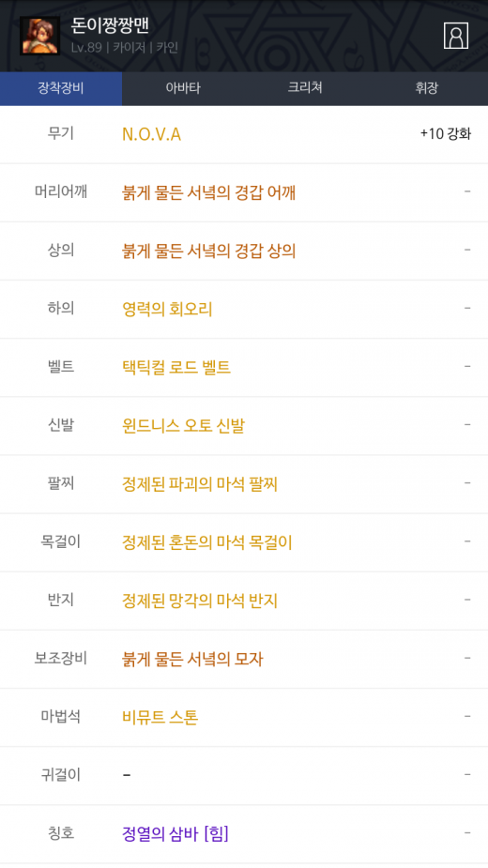Switch to the 아바타 tab
The image size is (488, 868).
(183, 88)
